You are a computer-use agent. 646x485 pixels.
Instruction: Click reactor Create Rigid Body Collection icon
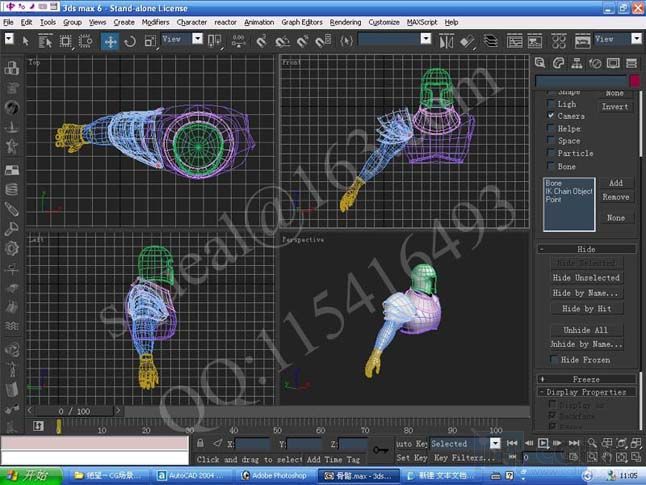(x=12, y=68)
